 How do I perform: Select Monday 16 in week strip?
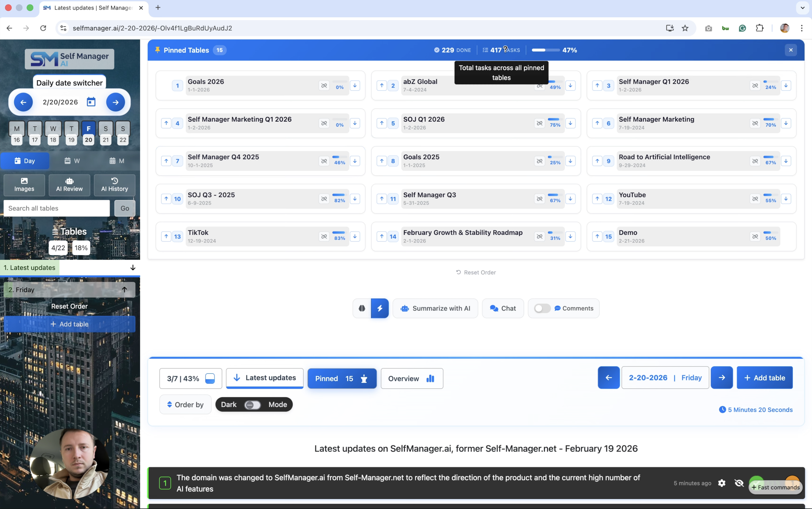coord(17,133)
